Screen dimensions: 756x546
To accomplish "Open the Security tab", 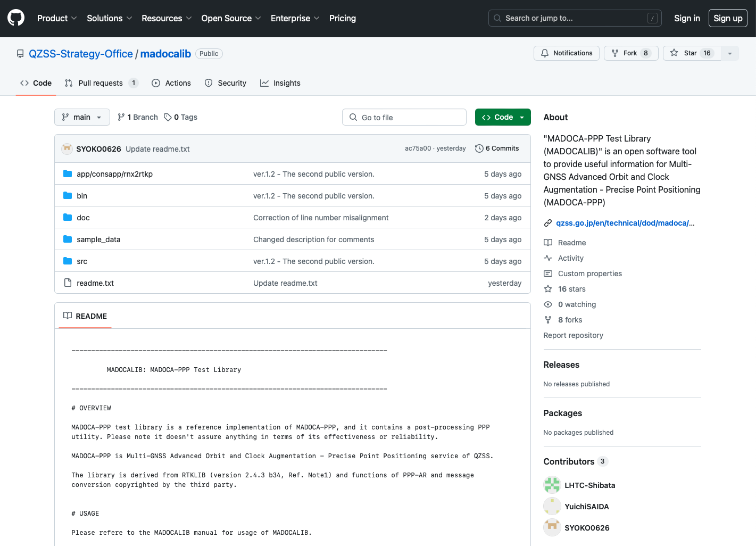I will click(226, 83).
